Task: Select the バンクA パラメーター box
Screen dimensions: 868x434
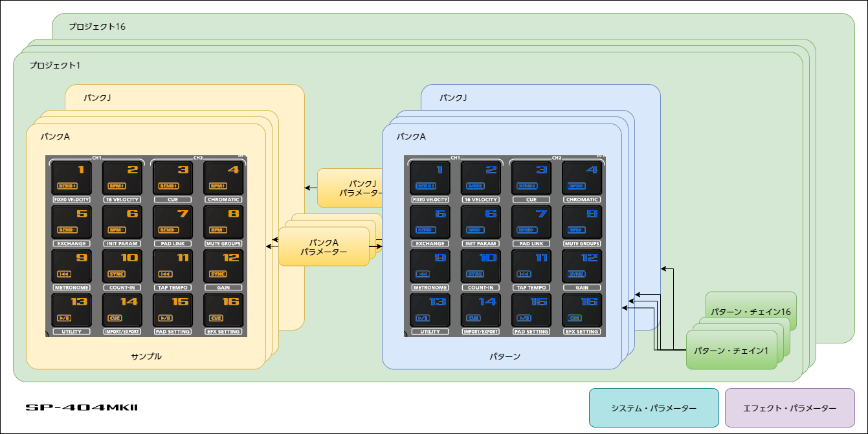Action: point(324,246)
